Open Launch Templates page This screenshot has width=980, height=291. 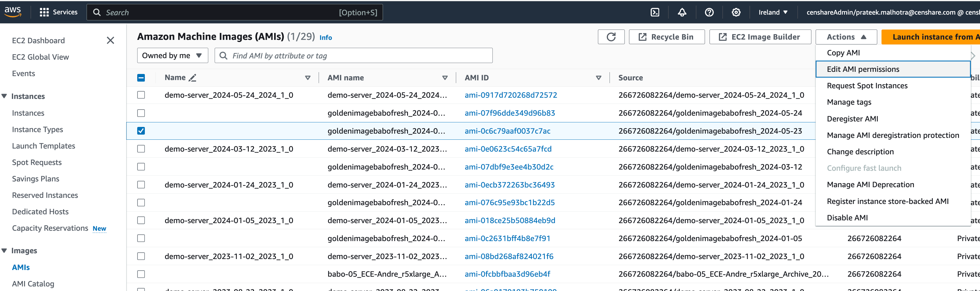click(43, 146)
